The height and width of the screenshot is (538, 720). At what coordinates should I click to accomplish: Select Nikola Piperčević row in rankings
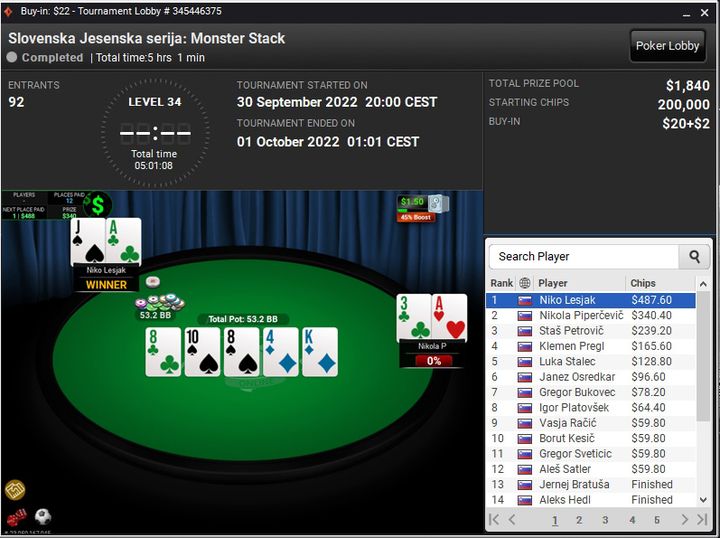coord(591,315)
